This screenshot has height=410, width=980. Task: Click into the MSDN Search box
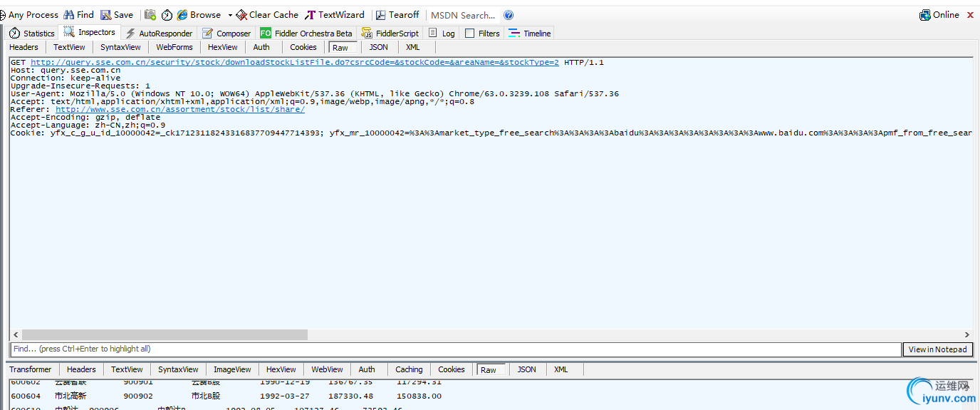[464, 15]
